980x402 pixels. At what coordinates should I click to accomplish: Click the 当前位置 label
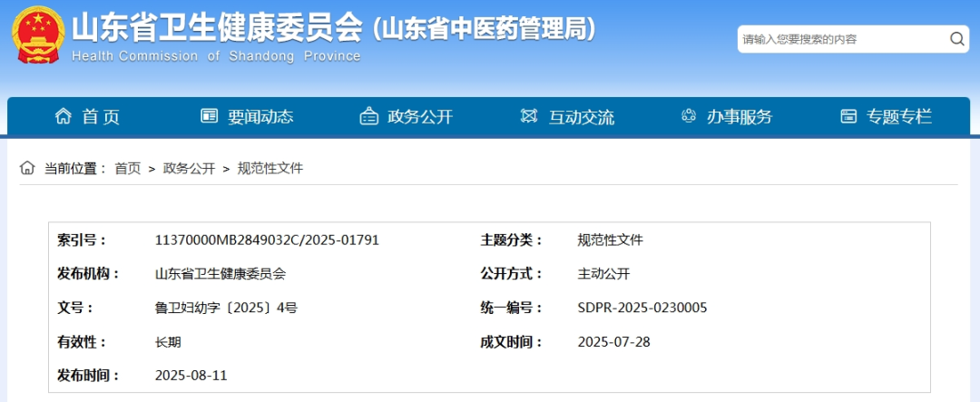coord(75,168)
